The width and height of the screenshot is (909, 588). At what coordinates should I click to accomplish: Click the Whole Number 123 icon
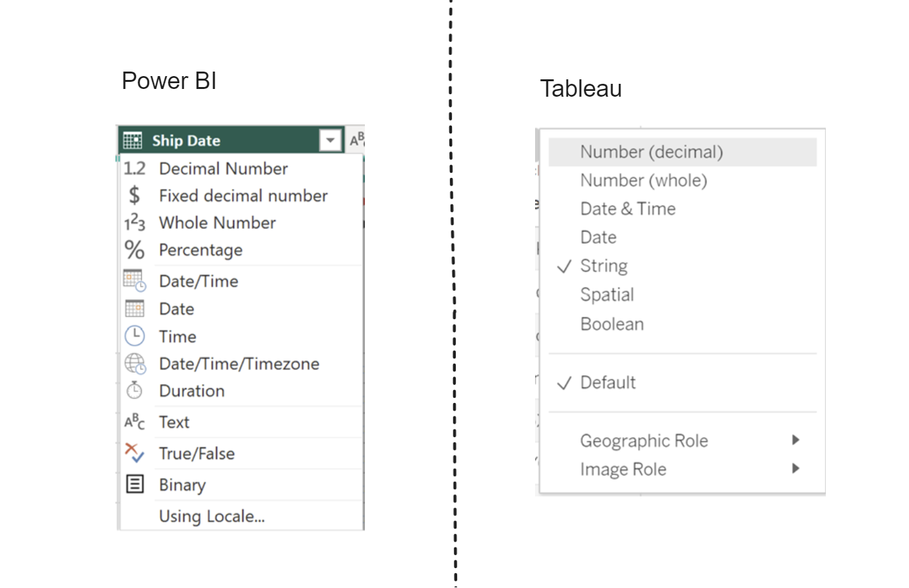[x=135, y=222]
